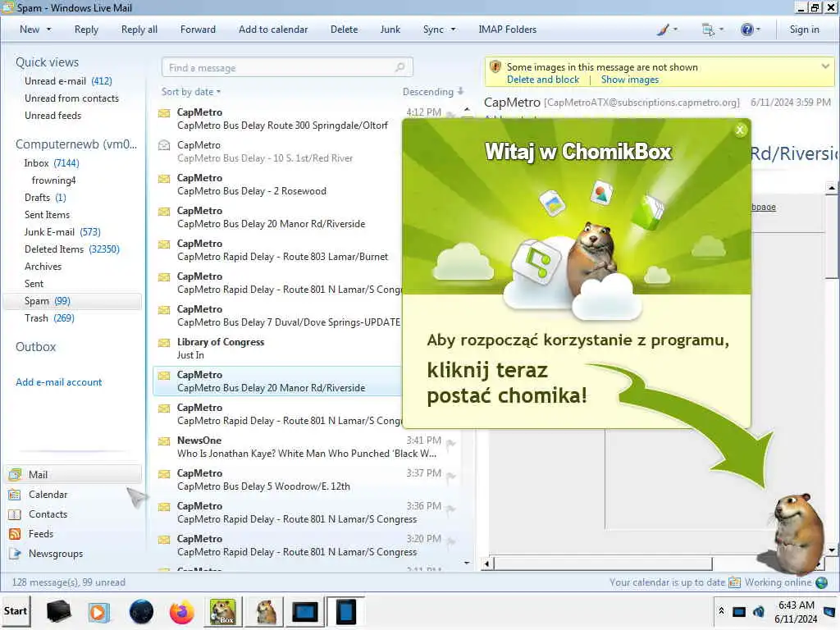840x630 pixels.
Task: Open CapMetro Rapid Delay Route 803 Lamar/Burnet
Action: (x=277, y=250)
